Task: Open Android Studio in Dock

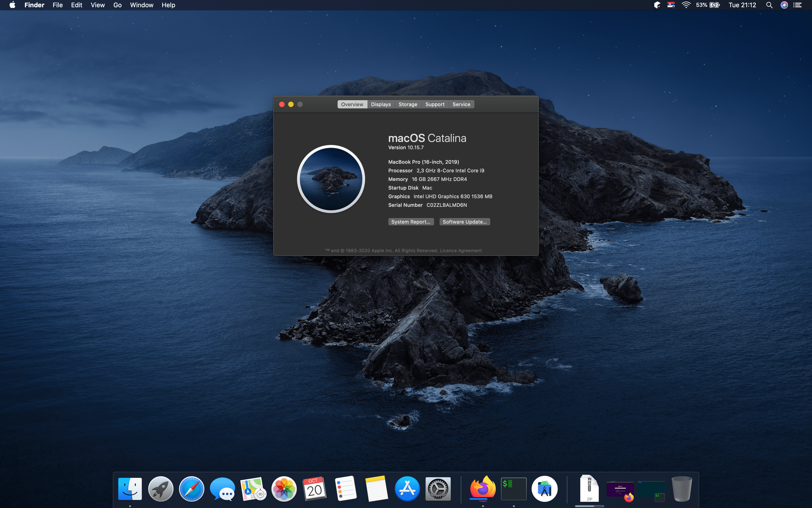Action: [545, 488]
